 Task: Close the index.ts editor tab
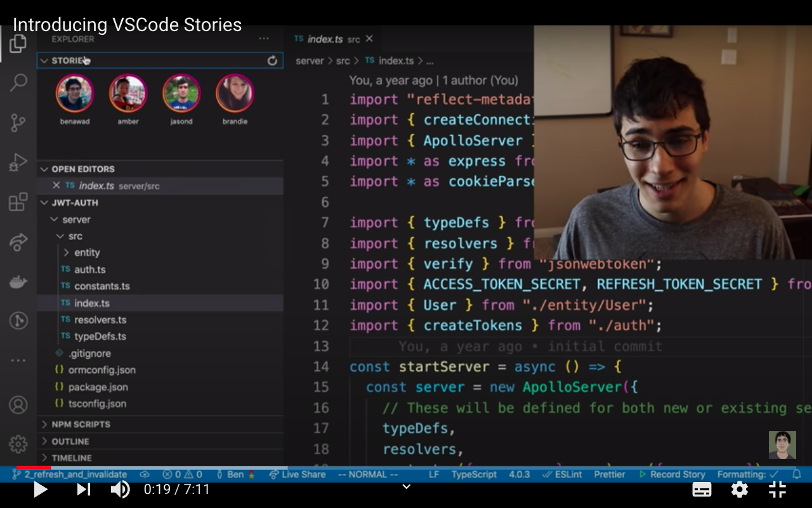369,39
